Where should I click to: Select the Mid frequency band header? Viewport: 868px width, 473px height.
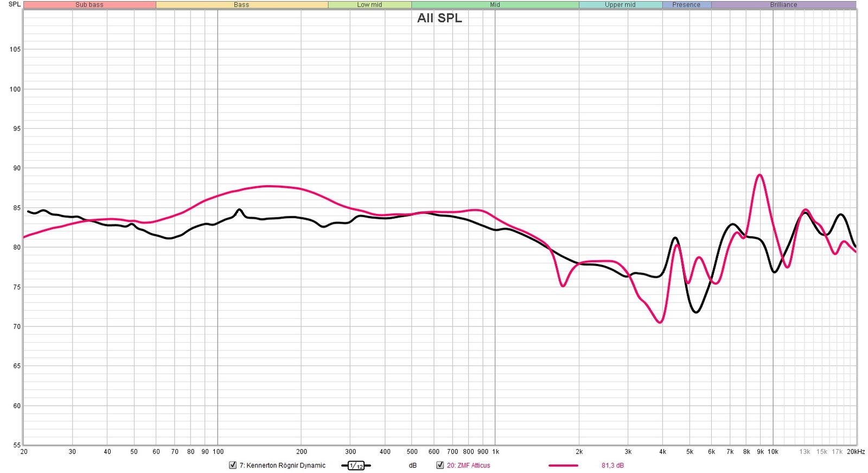495,5
